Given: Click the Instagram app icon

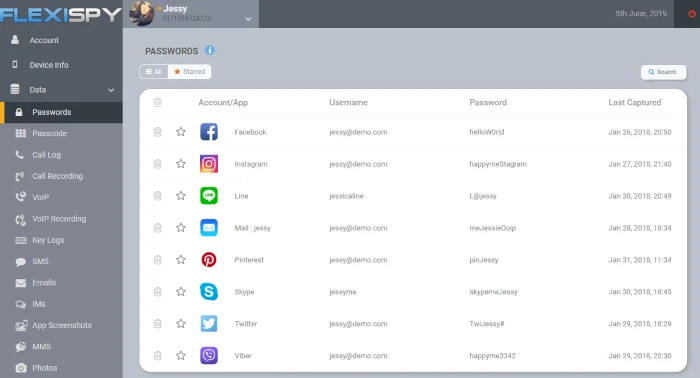Looking at the screenshot, I should [x=208, y=164].
